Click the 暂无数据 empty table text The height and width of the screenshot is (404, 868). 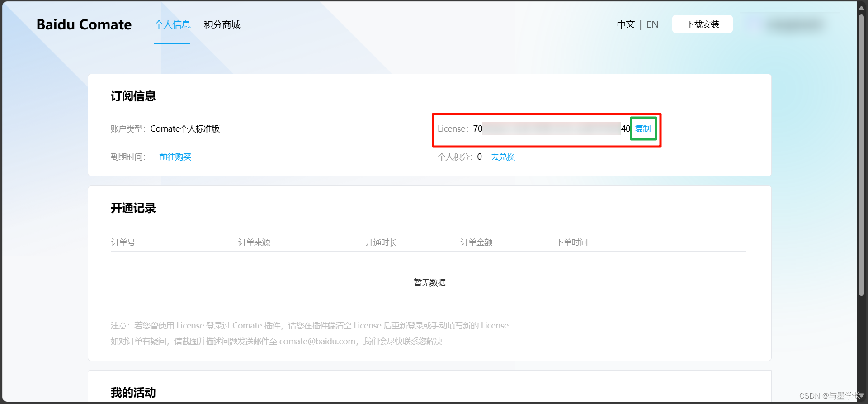point(430,282)
